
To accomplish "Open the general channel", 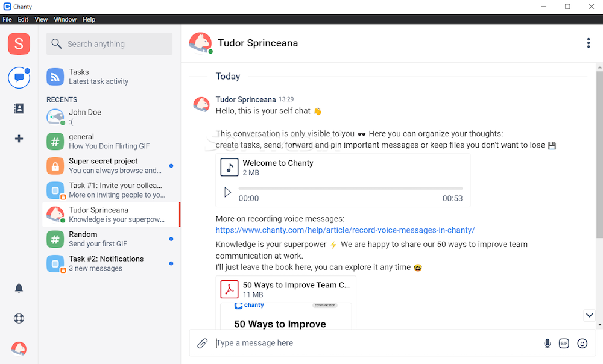I will (110, 142).
